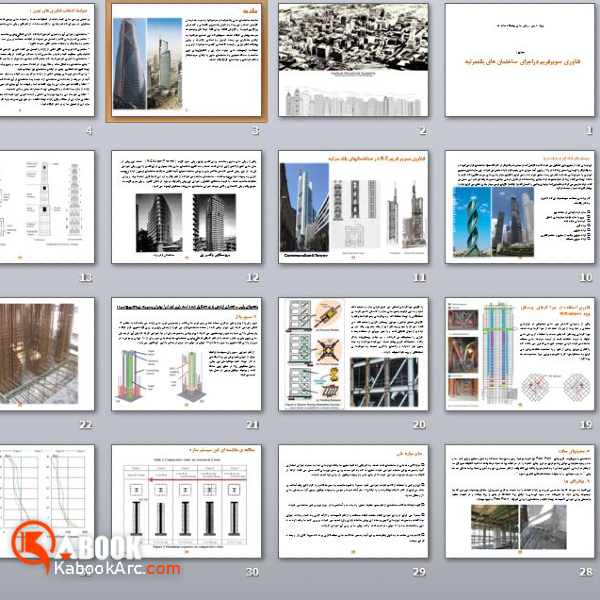Screen dimensions: 600x600
Task: Open slide 4 text-only thumbnail
Action: click(47, 60)
